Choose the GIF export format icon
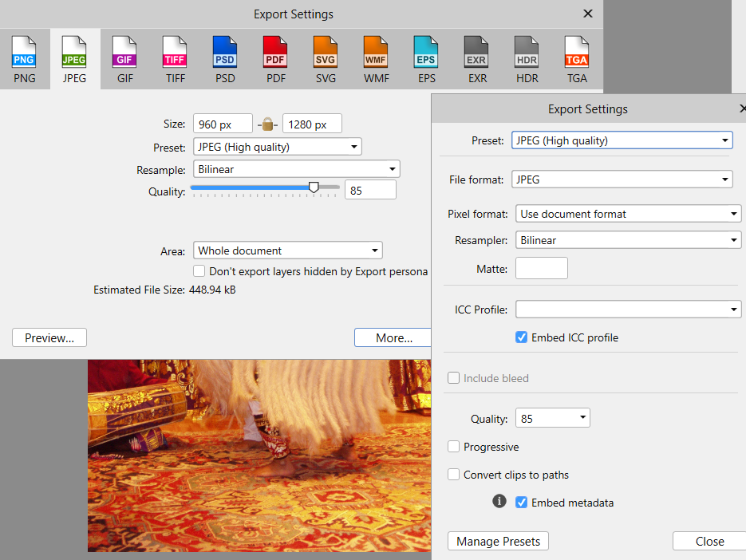The height and width of the screenshot is (560, 746). tap(124, 56)
